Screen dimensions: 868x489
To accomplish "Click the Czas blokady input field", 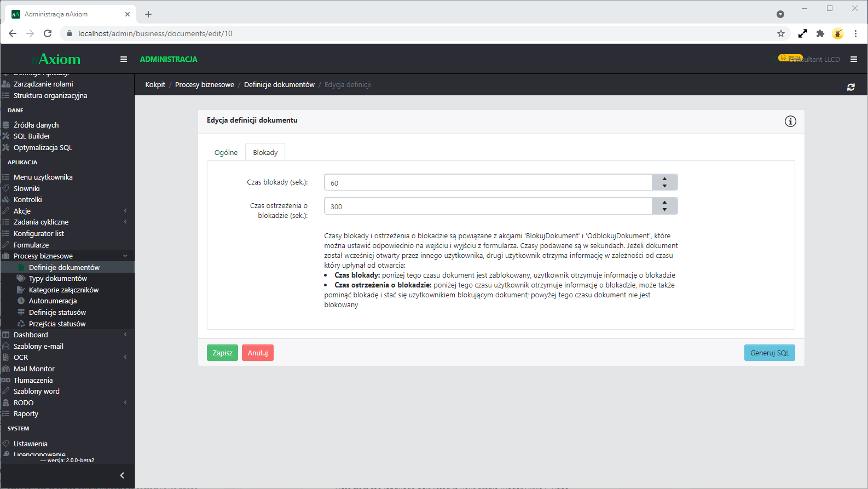I will coord(488,182).
